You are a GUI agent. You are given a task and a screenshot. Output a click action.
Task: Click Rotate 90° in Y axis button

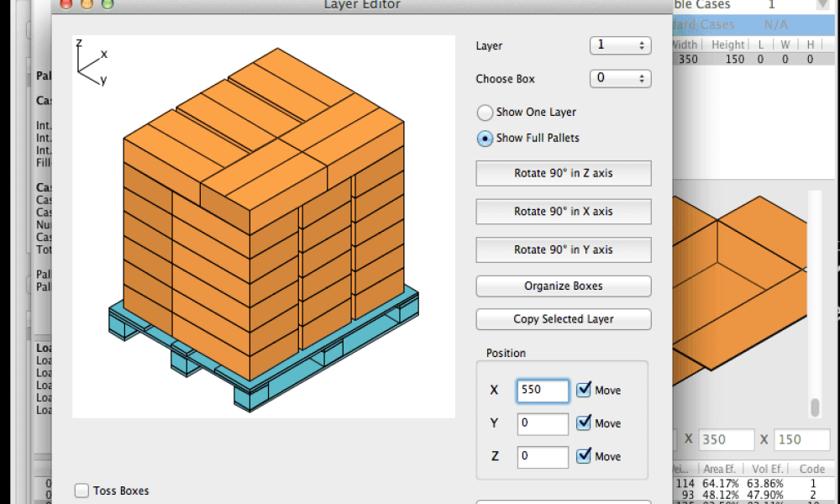pos(564,250)
